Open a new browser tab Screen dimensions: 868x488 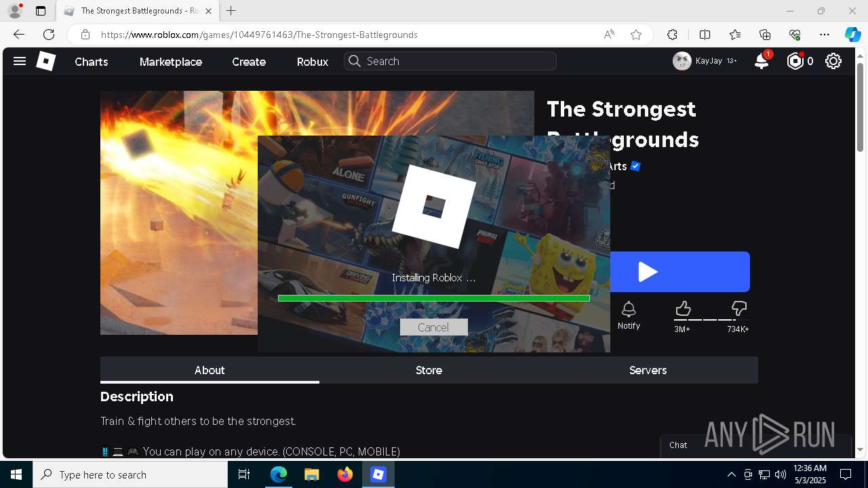231,11
